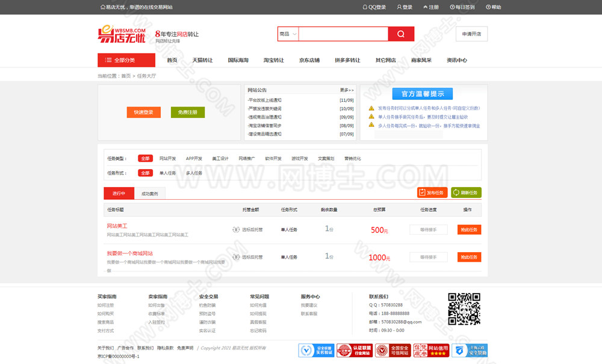Open 更多>> in 网站公告 panel
This screenshot has width=602, height=364.
coord(347,90)
